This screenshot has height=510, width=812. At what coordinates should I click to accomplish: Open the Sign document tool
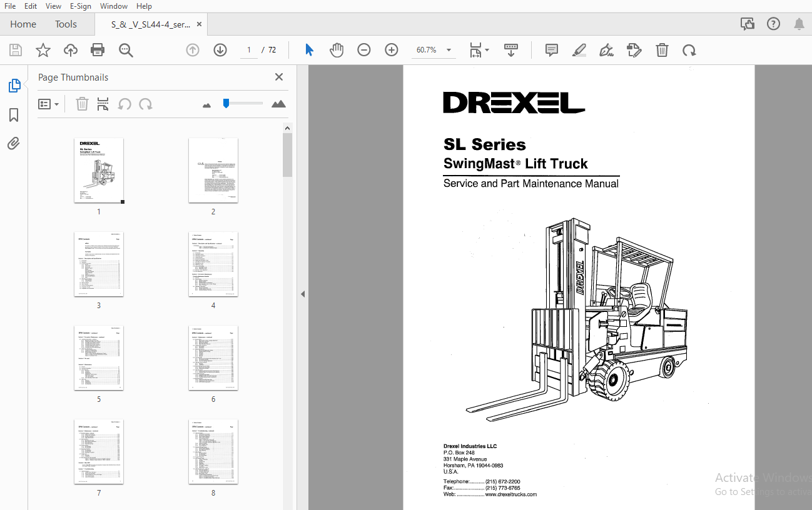coord(606,50)
